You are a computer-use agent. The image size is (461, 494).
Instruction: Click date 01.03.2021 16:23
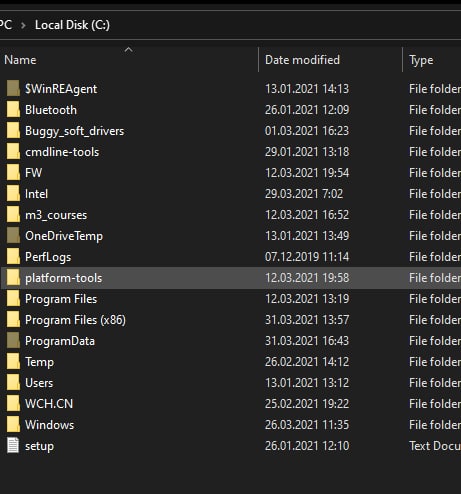[x=307, y=131]
